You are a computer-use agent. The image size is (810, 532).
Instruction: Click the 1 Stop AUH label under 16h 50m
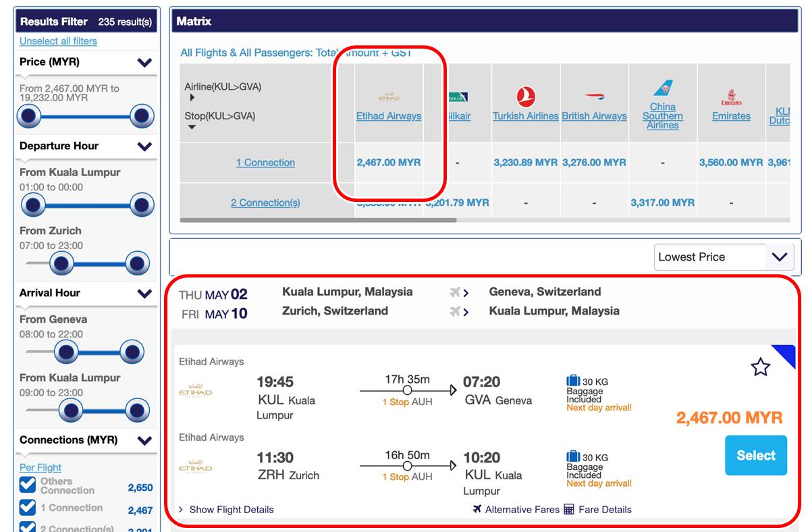[x=408, y=477]
